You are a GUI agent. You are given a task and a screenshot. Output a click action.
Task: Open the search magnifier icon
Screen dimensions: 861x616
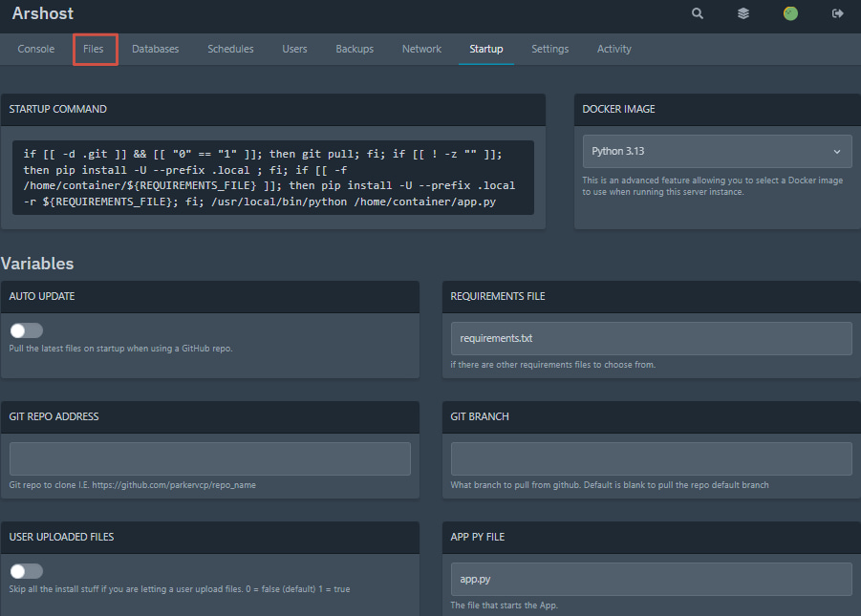697,13
